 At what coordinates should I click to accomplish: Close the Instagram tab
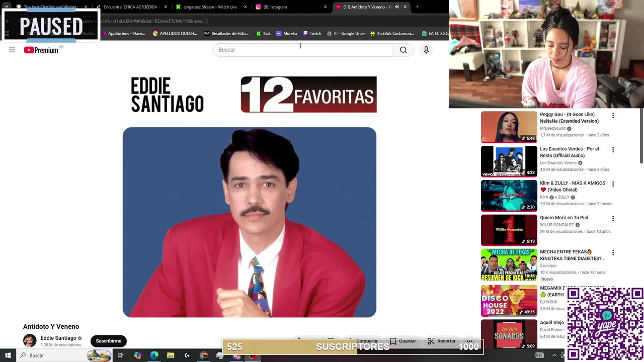click(x=325, y=7)
